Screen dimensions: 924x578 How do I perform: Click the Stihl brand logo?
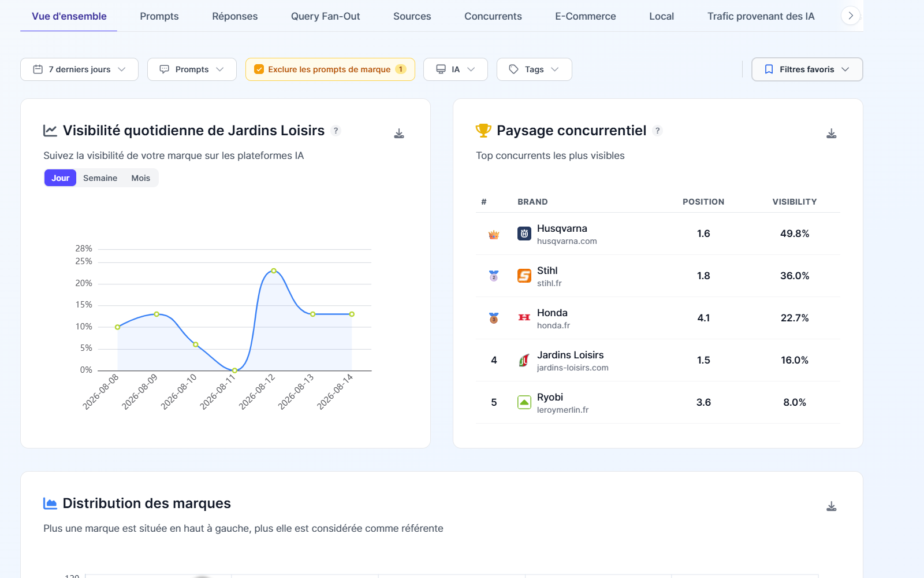pos(524,276)
